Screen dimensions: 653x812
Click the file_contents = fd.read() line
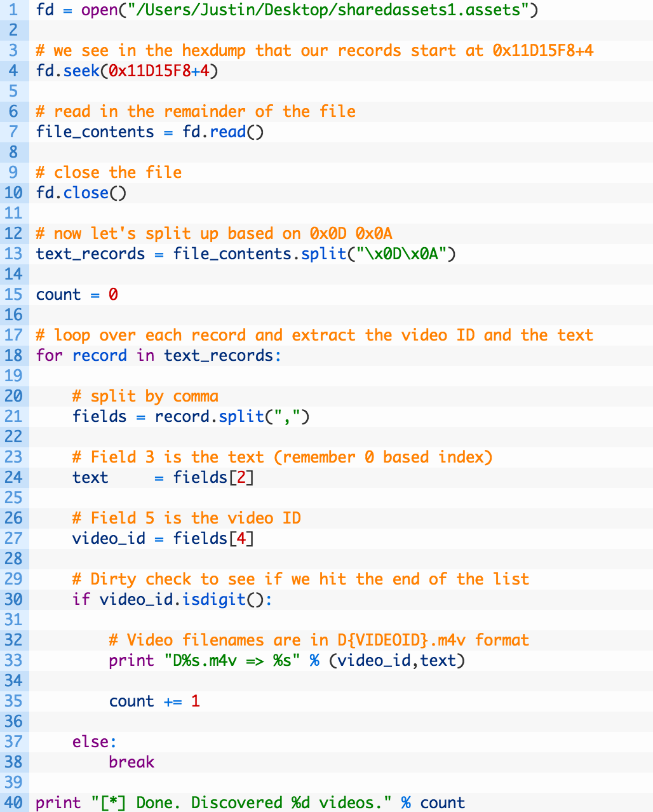[x=150, y=132]
